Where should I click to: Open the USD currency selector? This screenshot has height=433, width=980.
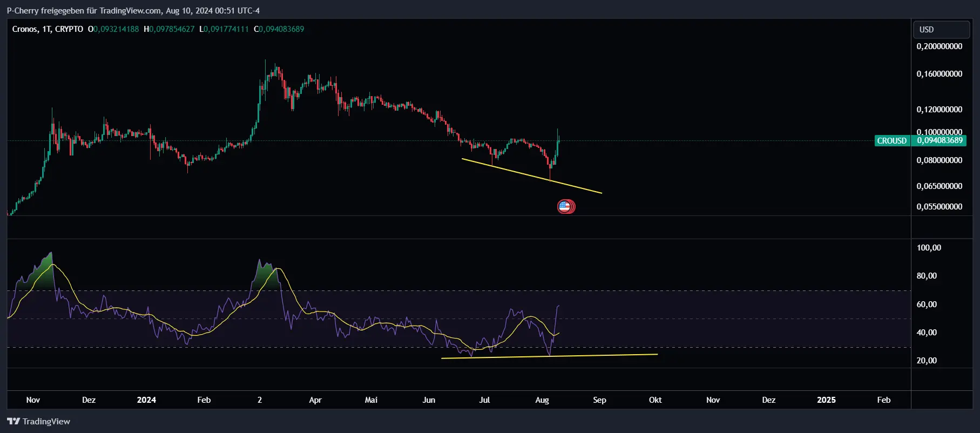[941, 30]
